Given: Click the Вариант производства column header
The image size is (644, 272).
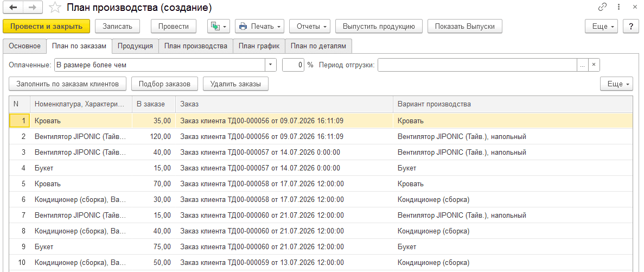Looking at the screenshot, I should pos(513,104).
